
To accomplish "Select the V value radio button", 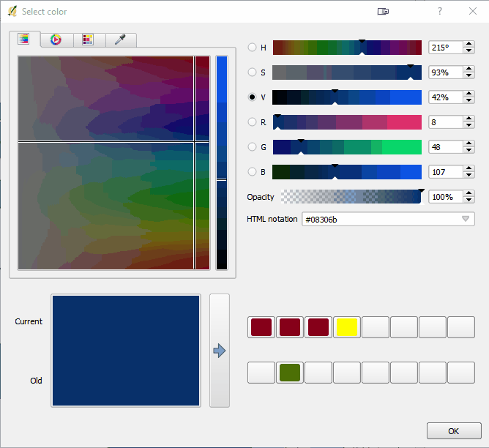I will [252, 97].
